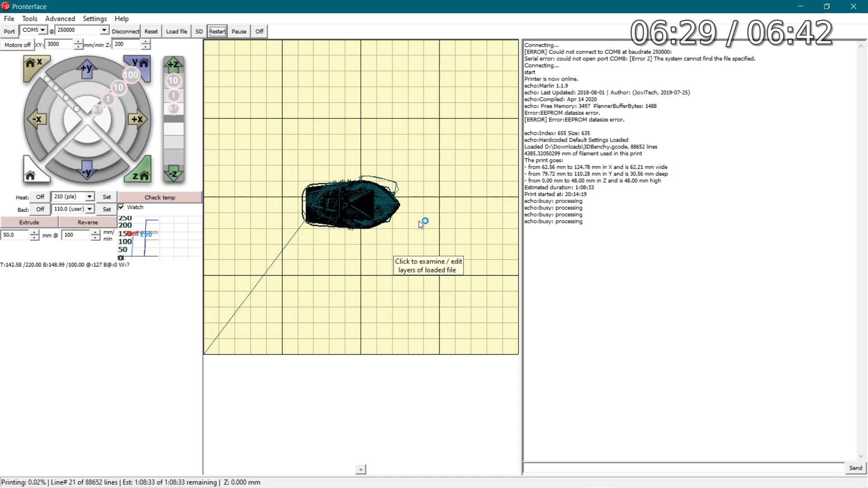The height and width of the screenshot is (488, 868).
Task: Jog the print head with the +x arrow
Action: point(137,119)
